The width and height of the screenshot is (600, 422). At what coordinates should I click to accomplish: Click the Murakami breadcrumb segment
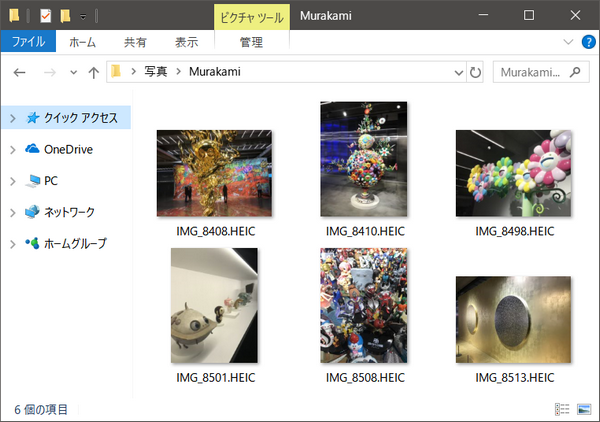coord(215,72)
